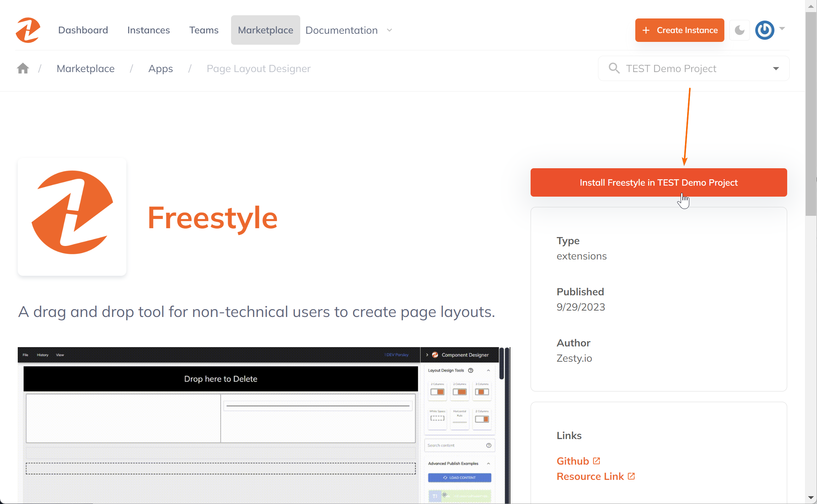The image size is (817, 504).
Task: Click Install Freestyle in TEST Demo Project button
Action: [658, 182]
